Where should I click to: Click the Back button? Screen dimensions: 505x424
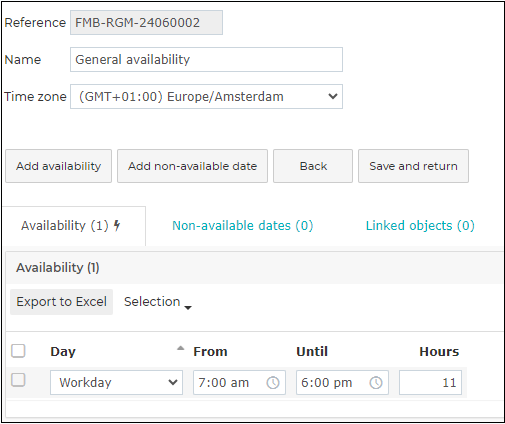[313, 166]
